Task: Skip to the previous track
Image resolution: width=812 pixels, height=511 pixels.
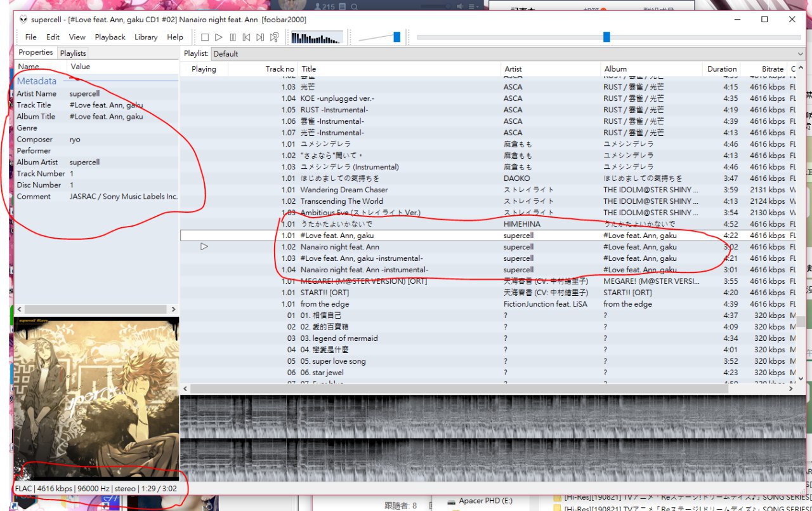Action: 247,37
